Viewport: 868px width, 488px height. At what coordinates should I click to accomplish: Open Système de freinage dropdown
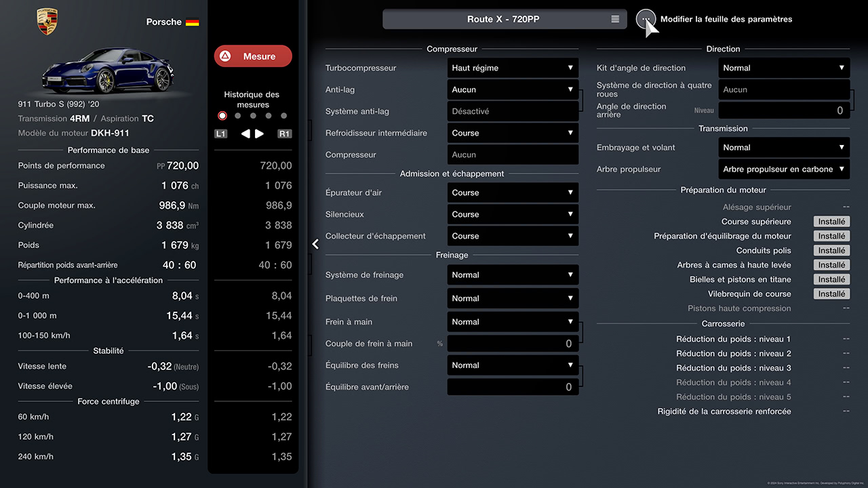pos(513,275)
